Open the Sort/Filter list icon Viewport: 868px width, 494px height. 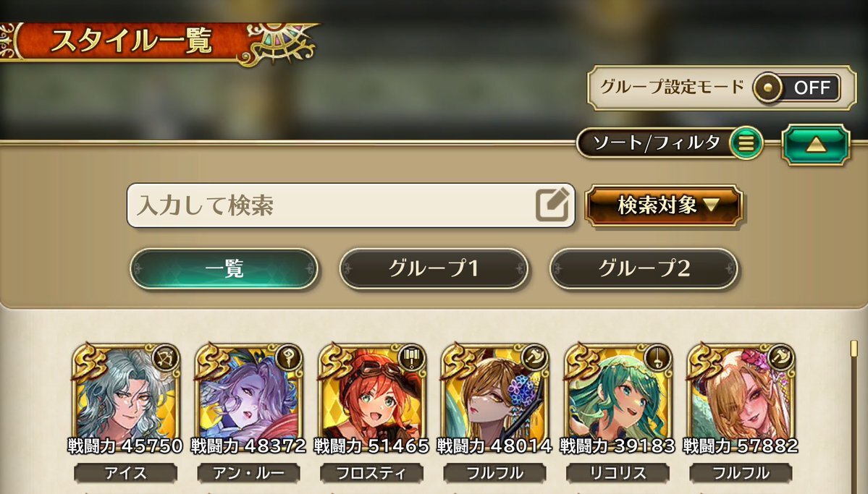[746, 143]
